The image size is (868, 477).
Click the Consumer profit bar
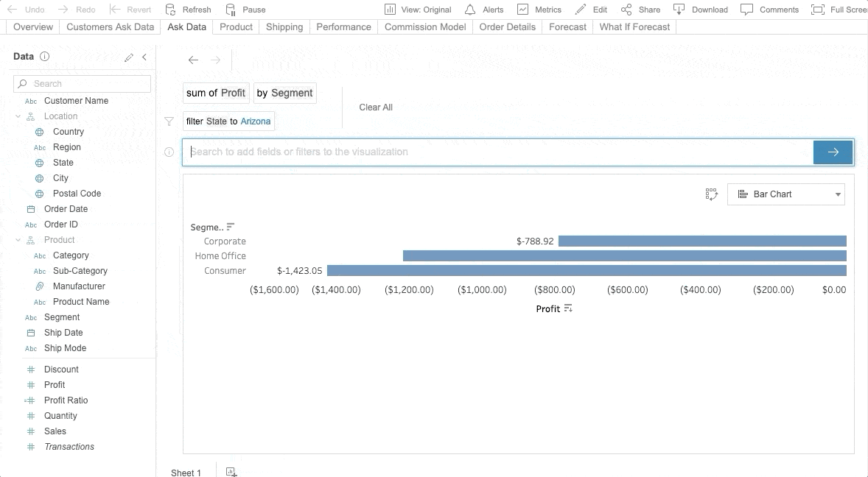pyautogui.click(x=586, y=271)
